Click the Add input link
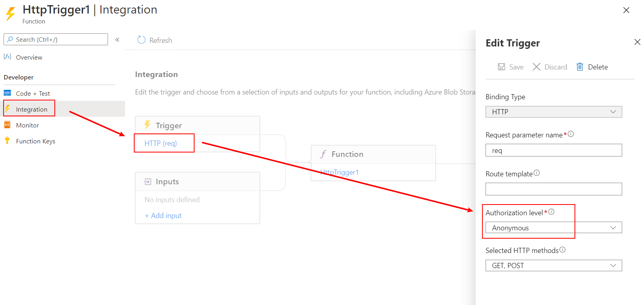The height and width of the screenshot is (305, 644). [x=163, y=216]
